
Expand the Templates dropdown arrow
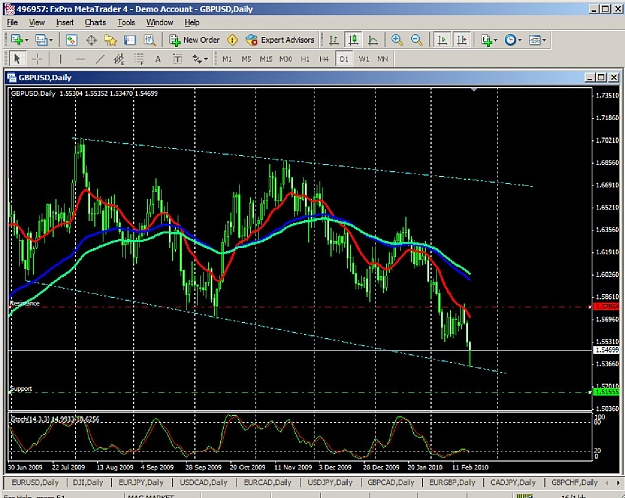[544, 40]
